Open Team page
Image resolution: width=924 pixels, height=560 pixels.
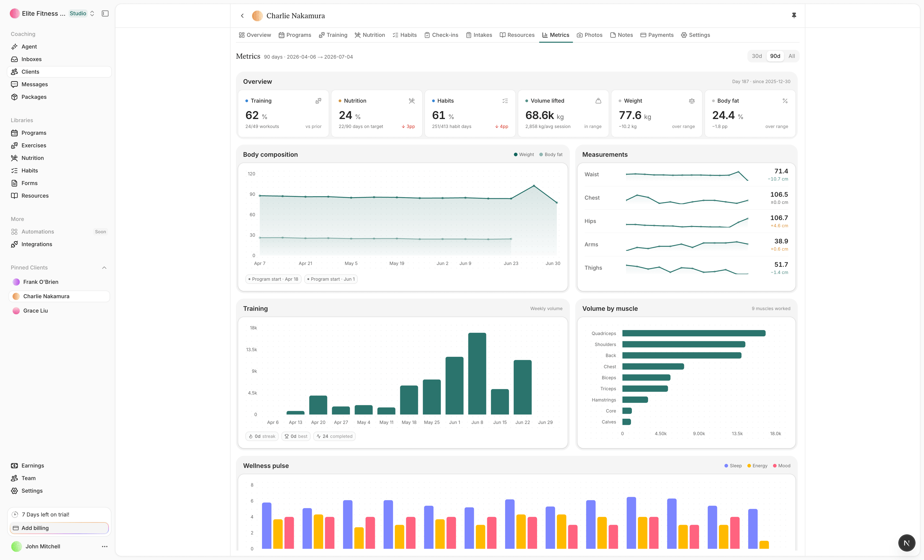[x=59, y=478]
